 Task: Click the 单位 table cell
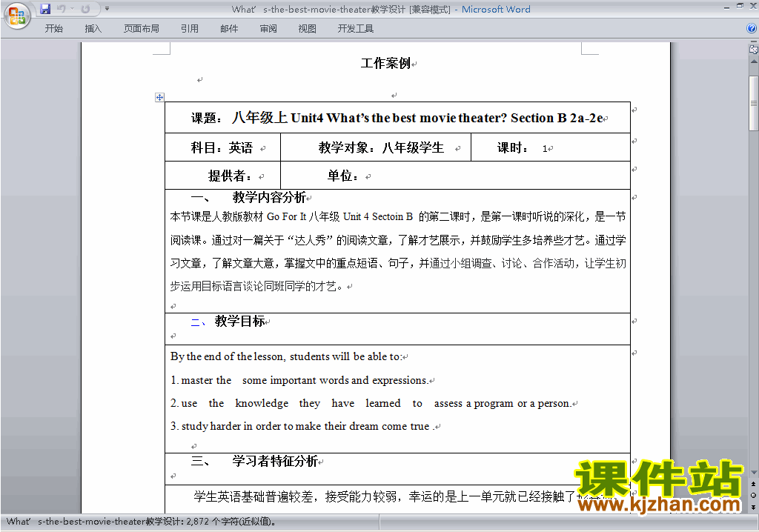[x=456, y=176]
